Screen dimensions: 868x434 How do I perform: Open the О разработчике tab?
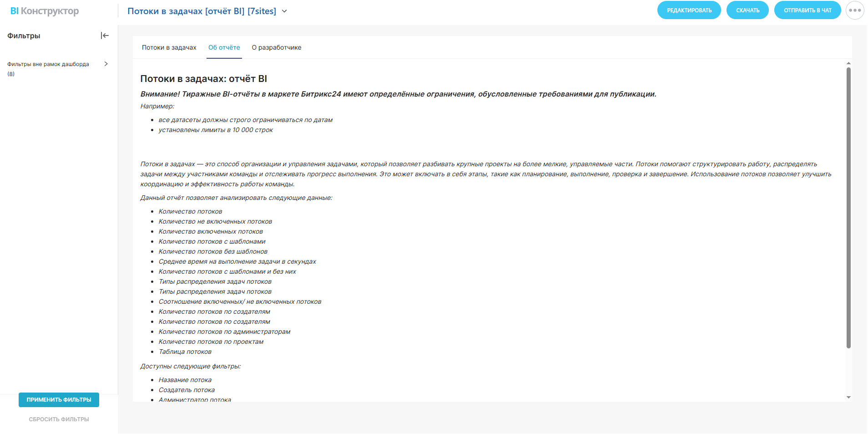[x=277, y=47]
